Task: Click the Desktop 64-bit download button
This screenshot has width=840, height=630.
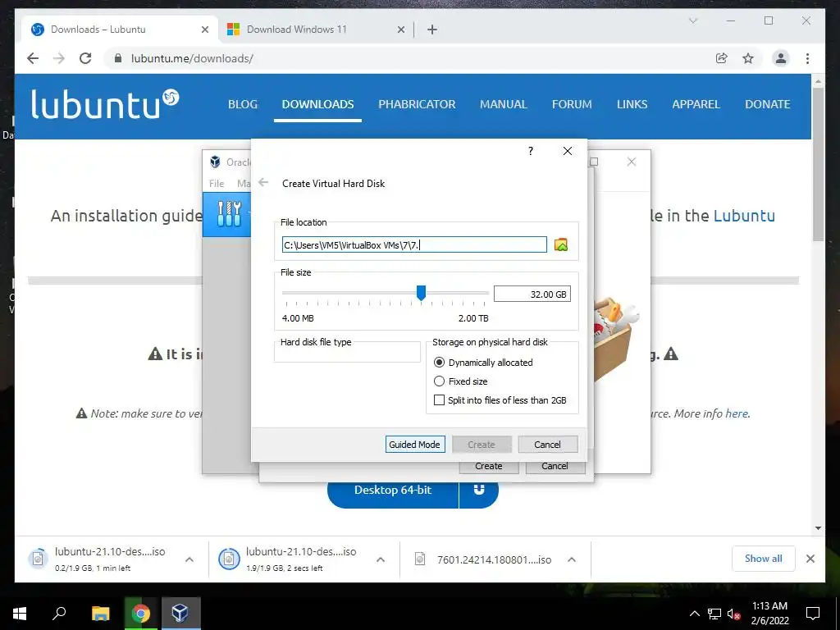Action: [393, 491]
